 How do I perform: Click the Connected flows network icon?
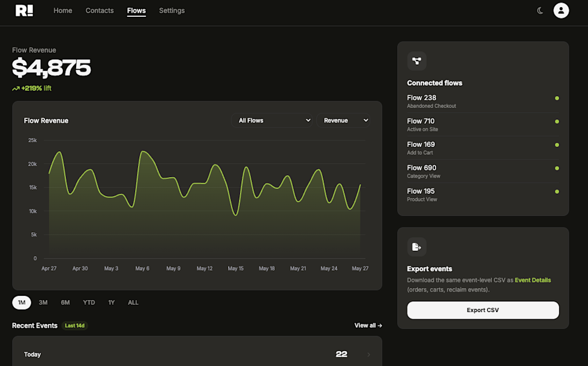point(416,61)
